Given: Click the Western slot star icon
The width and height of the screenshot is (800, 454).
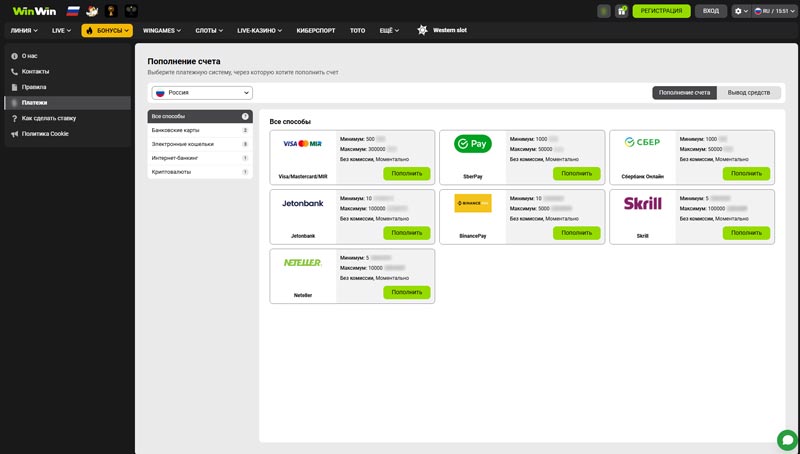Looking at the screenshot, I should point(422,30).
